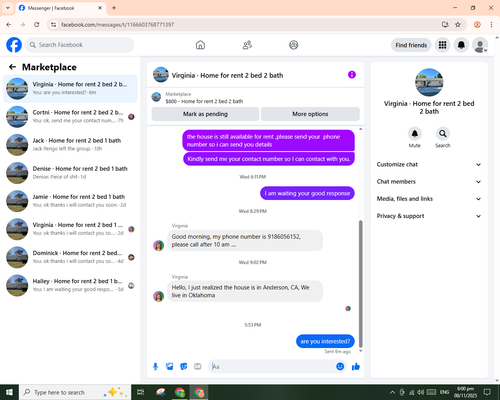Expand the Privacy & support section
The height and width of the screenshot is (400, 500).
tap(429, 216)
